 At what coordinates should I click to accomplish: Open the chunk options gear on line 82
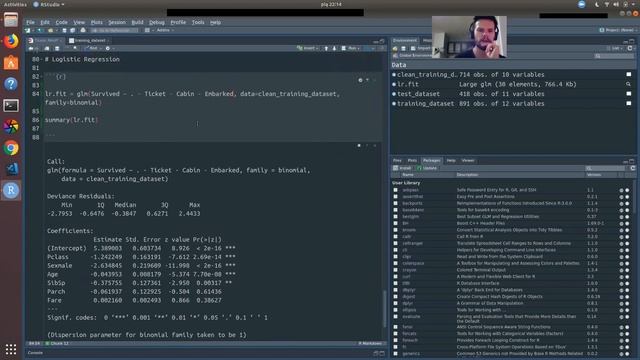[360, 80]
